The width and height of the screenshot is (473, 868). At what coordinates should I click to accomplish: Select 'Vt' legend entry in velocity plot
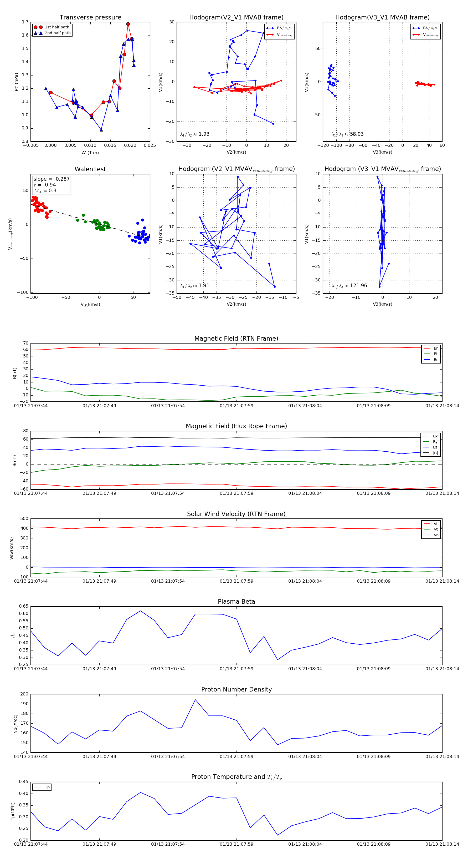pyautogui.click(x=431, y=529)
